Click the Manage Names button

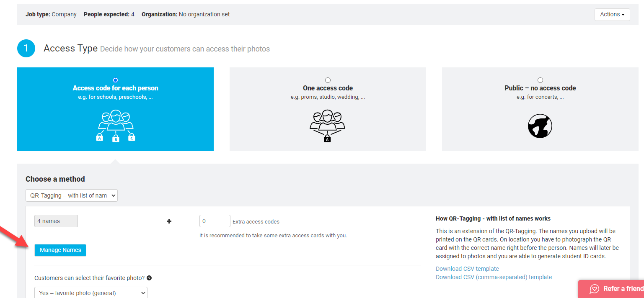[60, 250]
